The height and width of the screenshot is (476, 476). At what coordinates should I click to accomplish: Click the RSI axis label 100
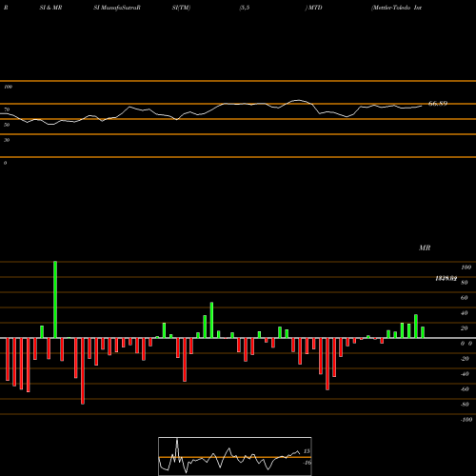[x=8, y=87]
